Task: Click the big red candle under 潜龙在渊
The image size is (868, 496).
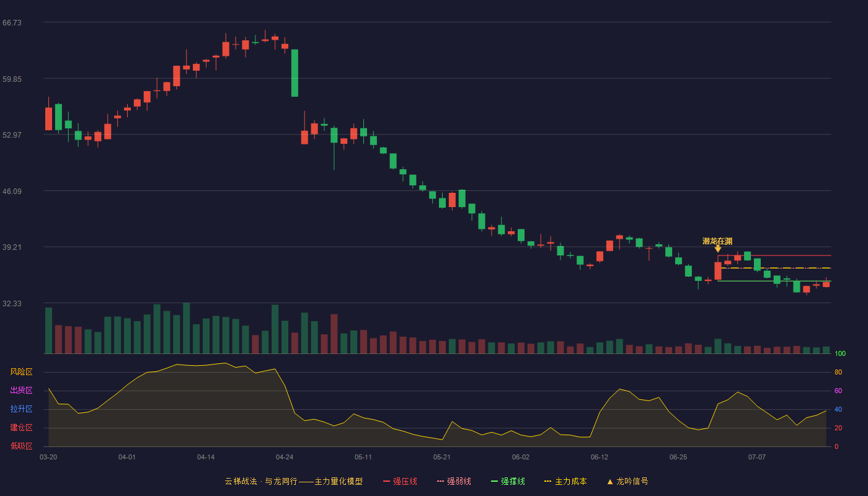Action: (718, 271)
